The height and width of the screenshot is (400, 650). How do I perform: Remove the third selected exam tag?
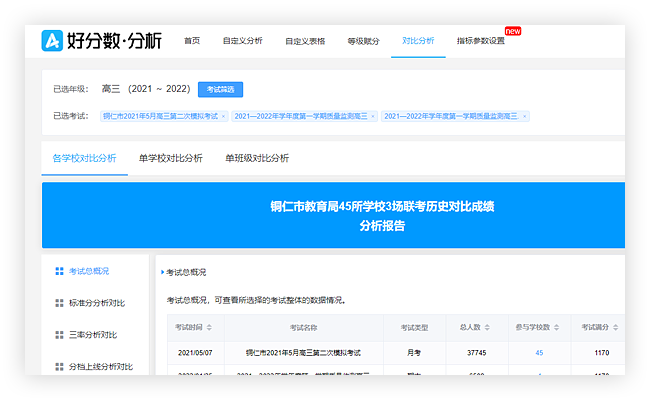(x=524, y=116)
